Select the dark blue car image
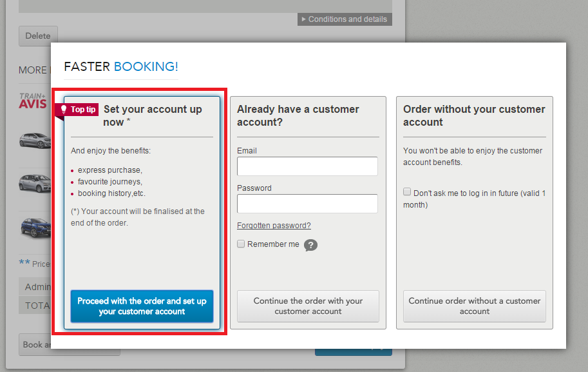The image size is (588, 372). coord(35,227)
